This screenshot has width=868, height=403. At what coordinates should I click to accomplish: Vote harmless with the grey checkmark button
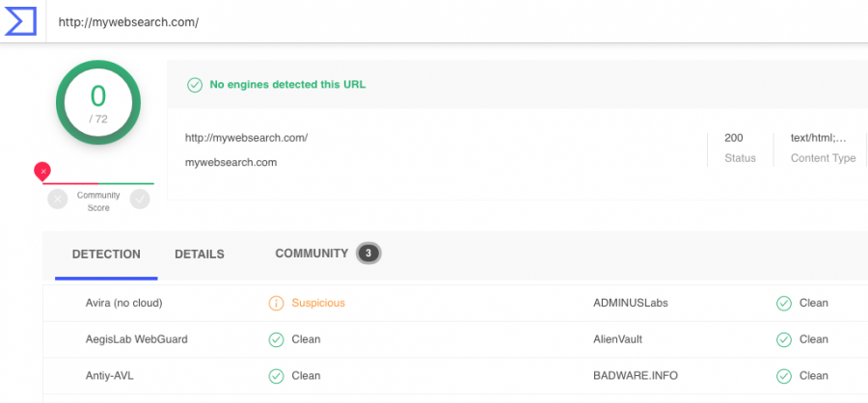(140, 200)
